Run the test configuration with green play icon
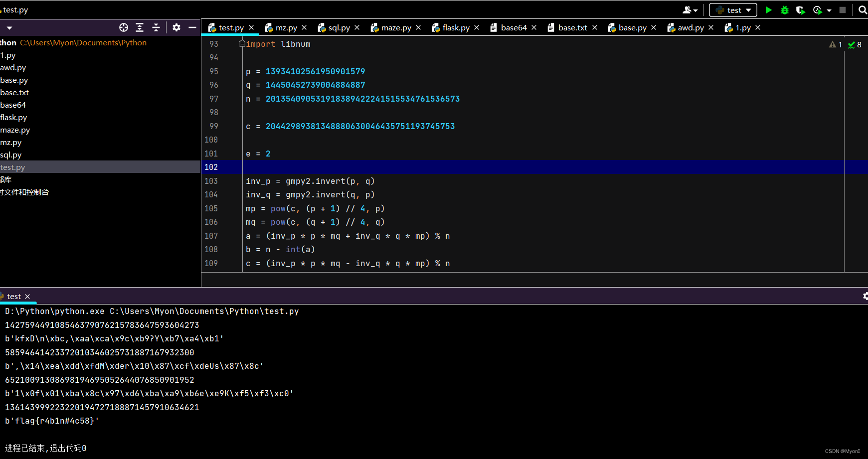 point(768,9)
